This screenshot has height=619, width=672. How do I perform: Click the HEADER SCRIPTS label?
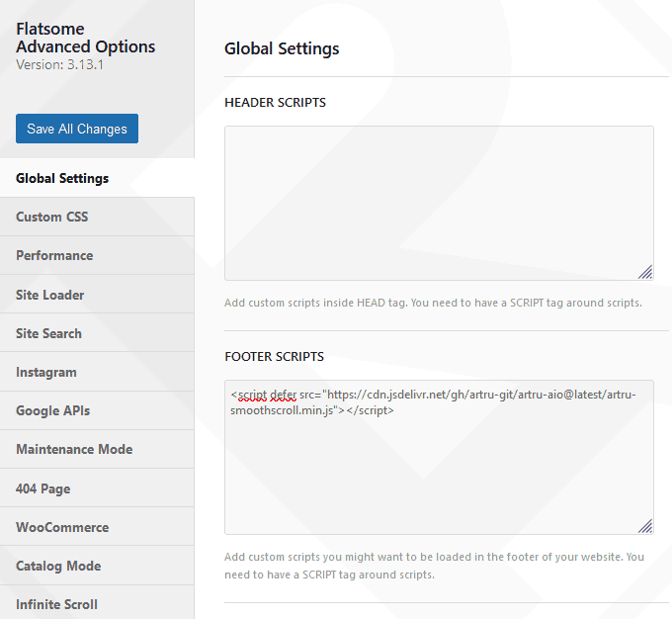275,103
